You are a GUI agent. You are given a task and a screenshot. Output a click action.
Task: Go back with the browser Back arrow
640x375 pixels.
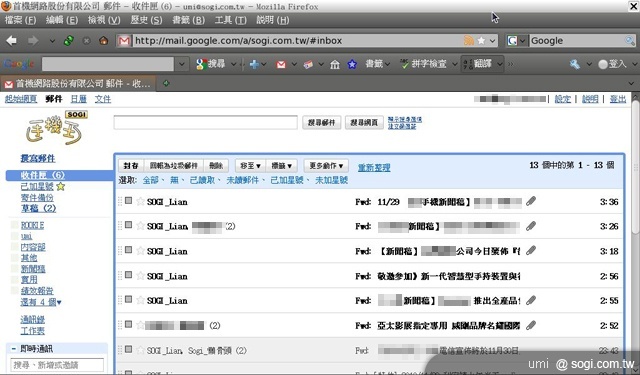click(11, 40)
